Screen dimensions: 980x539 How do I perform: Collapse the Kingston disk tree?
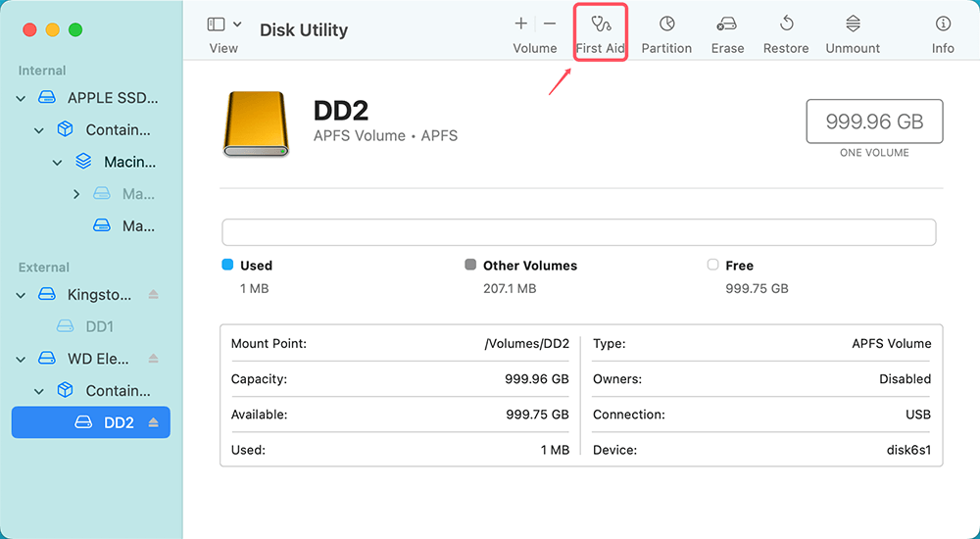(22, 295)
